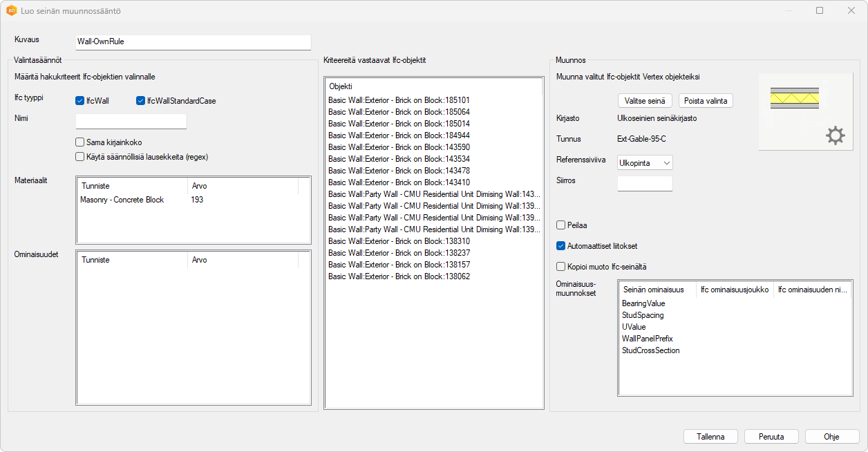Click Ifc ominaisuusjoukko column header

pyautogui.click(x=735, y=290)
